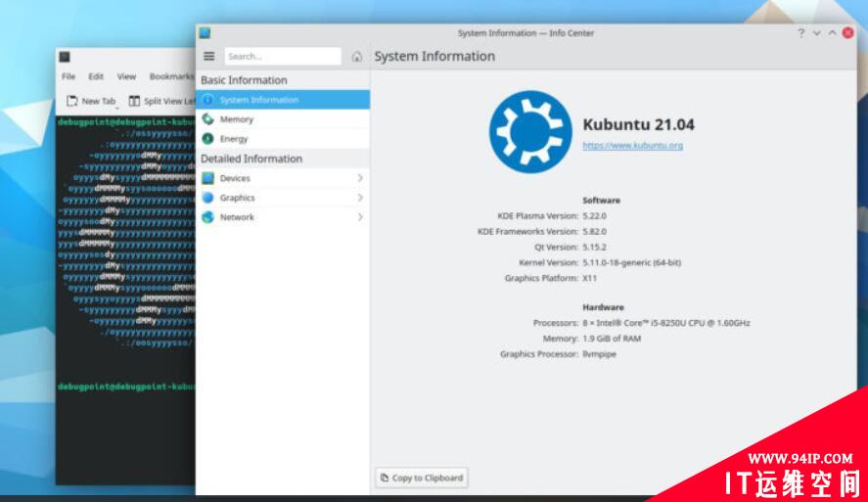Screen dimensions: 868x502
Task: Focus the Search field in Info Center
Action: pos(283,57)
